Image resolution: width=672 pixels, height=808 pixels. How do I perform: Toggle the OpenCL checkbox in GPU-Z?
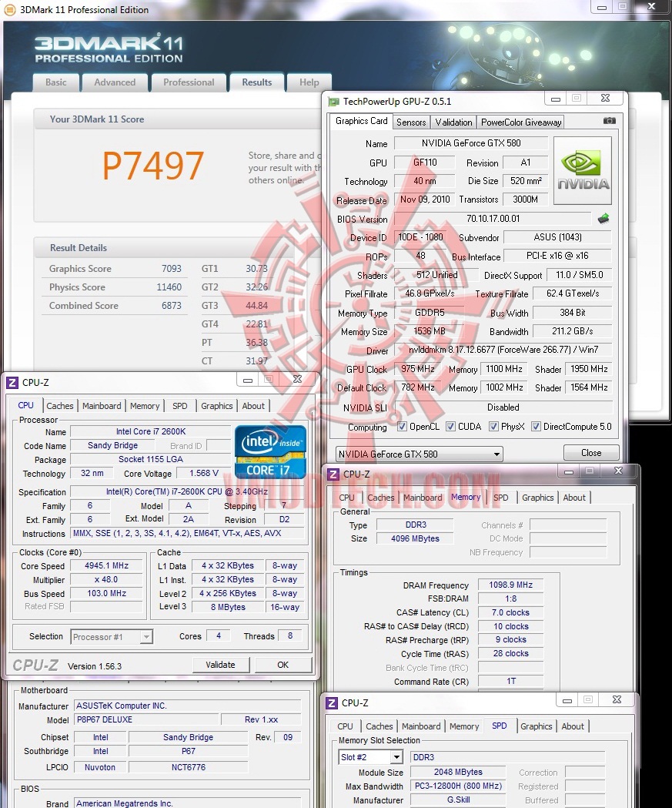coord(402,426)
